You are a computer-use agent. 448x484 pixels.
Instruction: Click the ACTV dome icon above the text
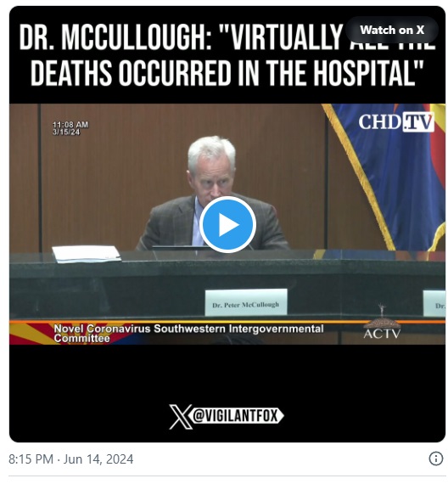382,318
